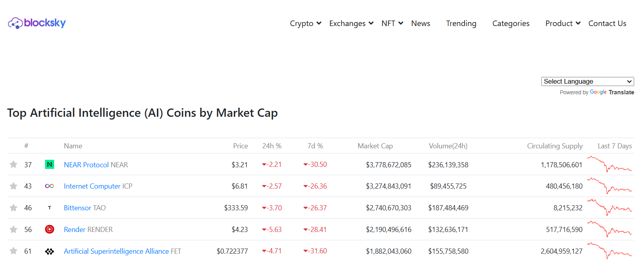Open the Select Language dropdown
The height and width of the screenshot is (260, 644).
(x=588, y=81)
